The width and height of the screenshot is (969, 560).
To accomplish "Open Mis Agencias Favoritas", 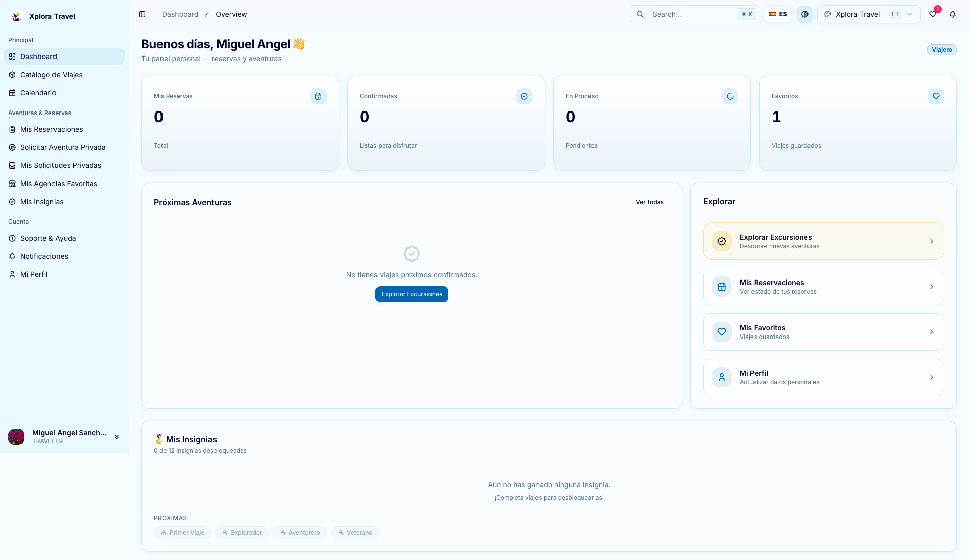I will pos(64,184).
